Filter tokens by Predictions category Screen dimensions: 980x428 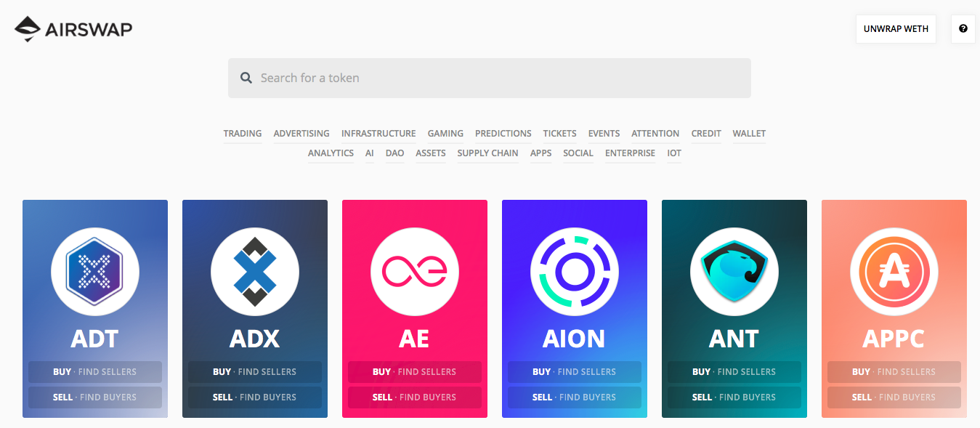(x=503, y=134)
